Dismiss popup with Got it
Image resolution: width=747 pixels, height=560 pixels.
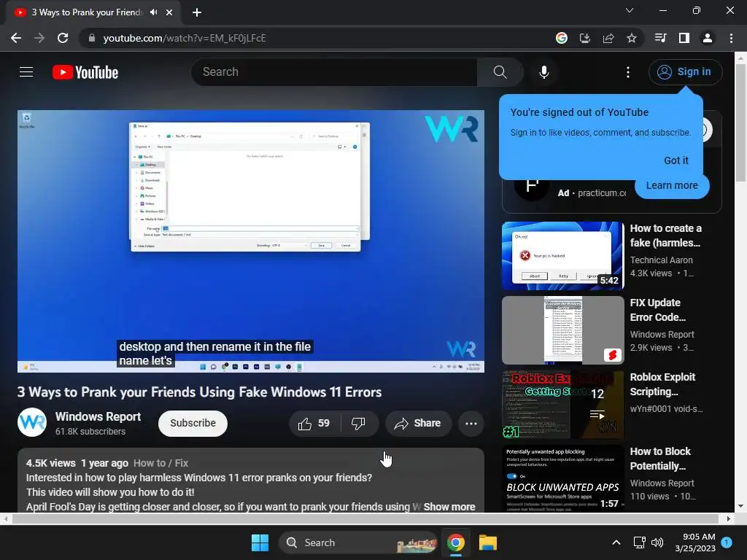pos(676,160)
